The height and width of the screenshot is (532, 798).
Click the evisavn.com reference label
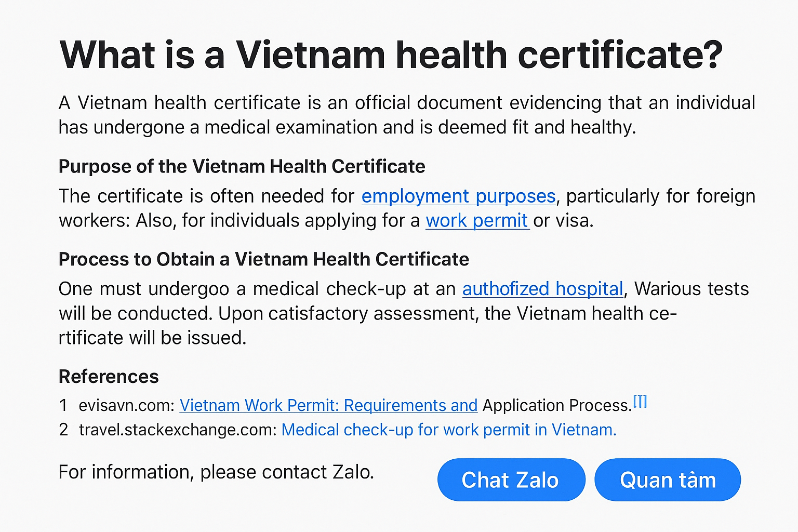(124, 406)
